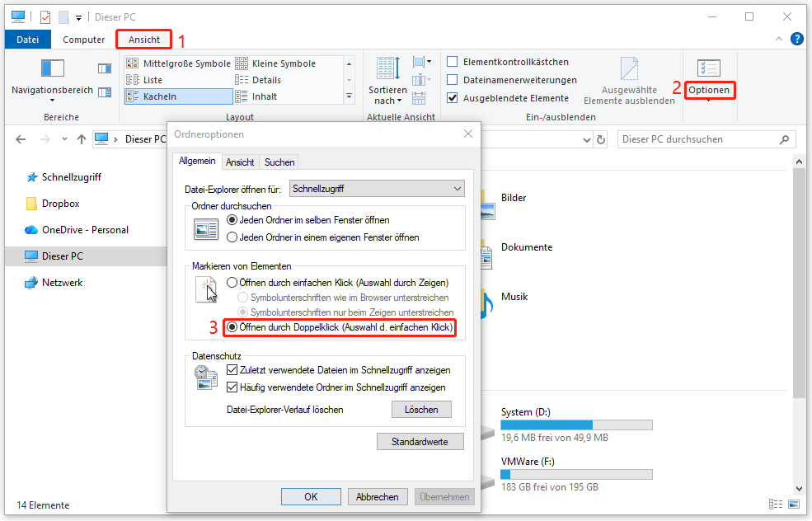Select Jeden Ordner in einem eigenen Fenster öffnen
This screenshot has width=812, height=521.
232,237
